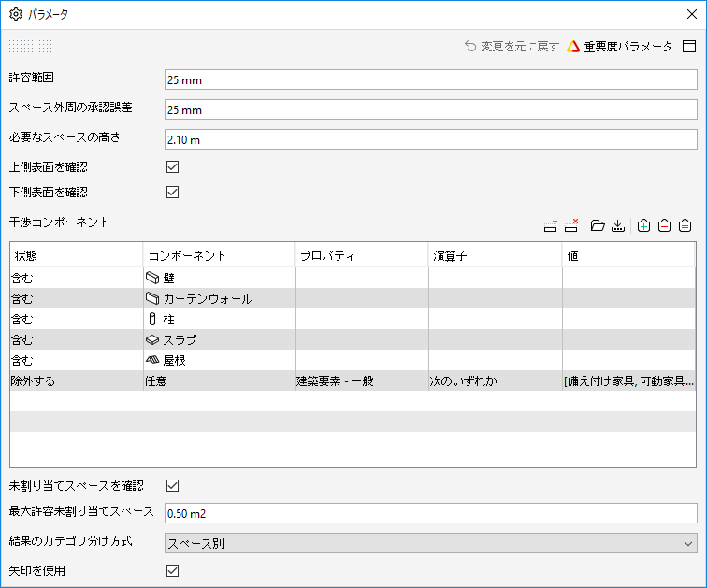Click the panel layout icon at top right
This screenshot has width=707, height=588.
point(689,46)
